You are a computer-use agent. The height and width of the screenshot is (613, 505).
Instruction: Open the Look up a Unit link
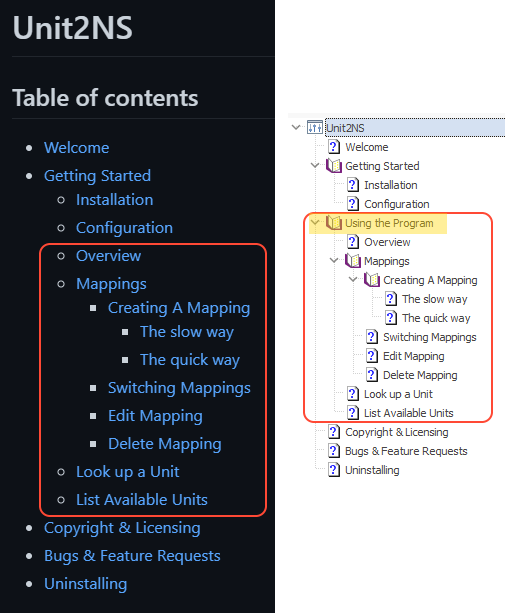point(128,472)
